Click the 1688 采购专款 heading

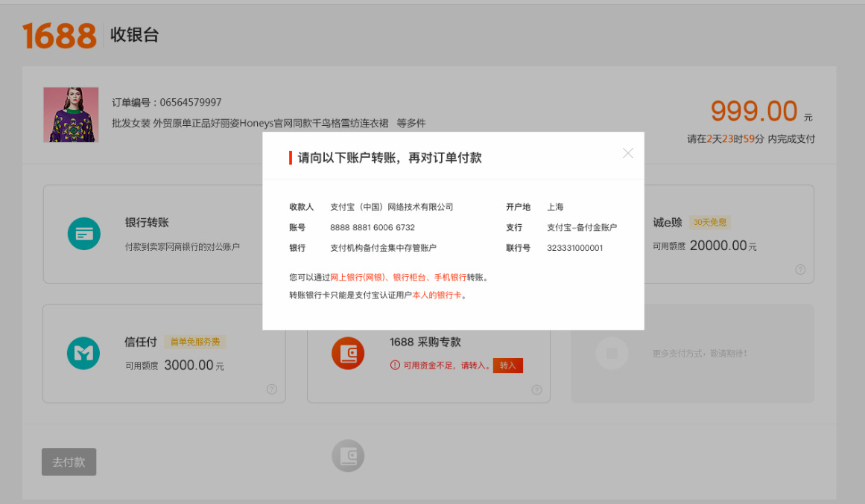coord(425,342)
